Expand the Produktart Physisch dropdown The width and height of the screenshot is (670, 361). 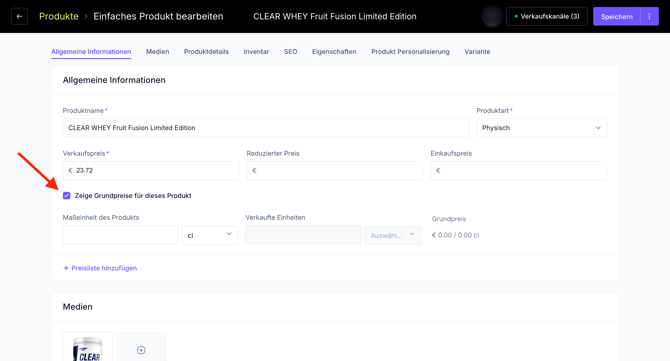(541, 128)
